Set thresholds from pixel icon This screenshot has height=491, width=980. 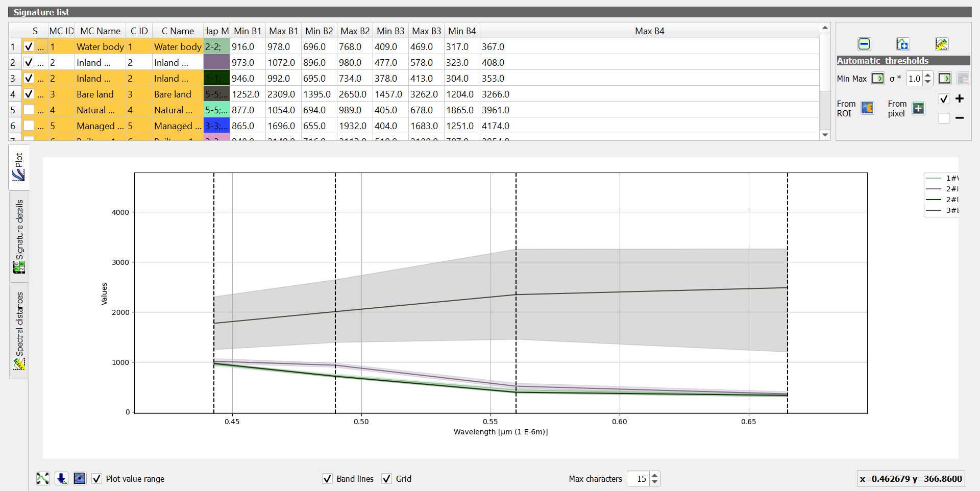click(x=918, y=108)
